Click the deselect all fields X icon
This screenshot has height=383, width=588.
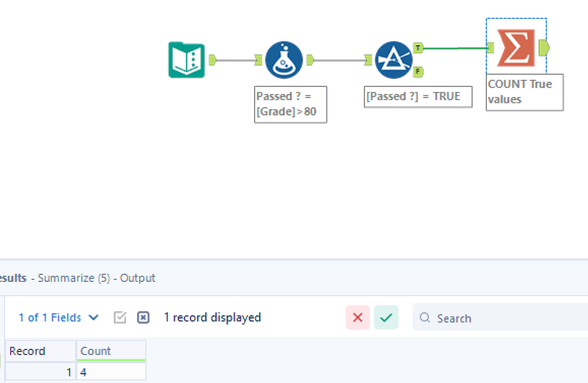tap(143, 317)
